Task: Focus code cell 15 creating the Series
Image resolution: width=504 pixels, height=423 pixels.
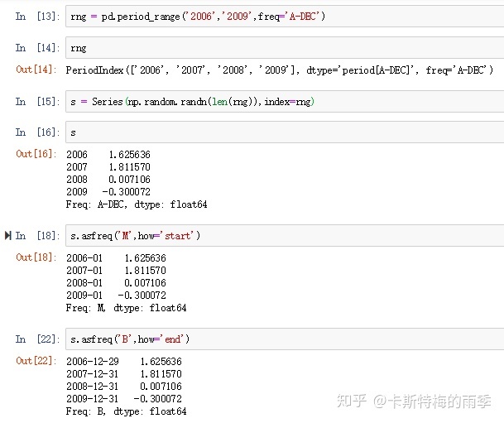Action: pos(285,102)
